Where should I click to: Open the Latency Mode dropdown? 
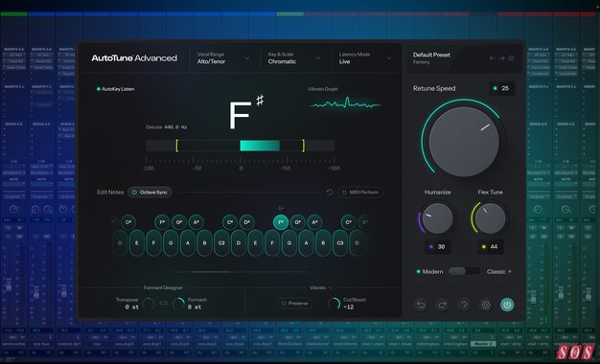coord(365,58)
